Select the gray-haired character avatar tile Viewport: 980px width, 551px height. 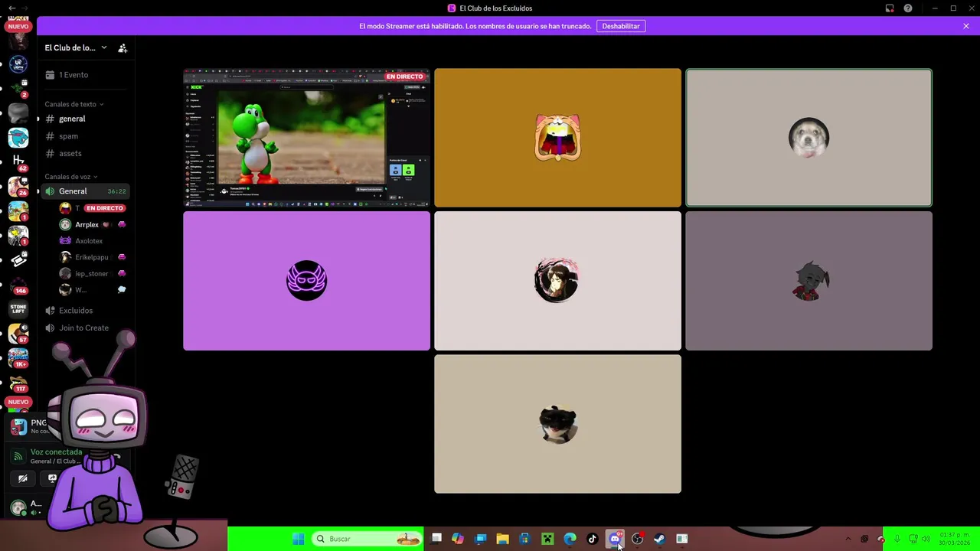tap(808, 281)
